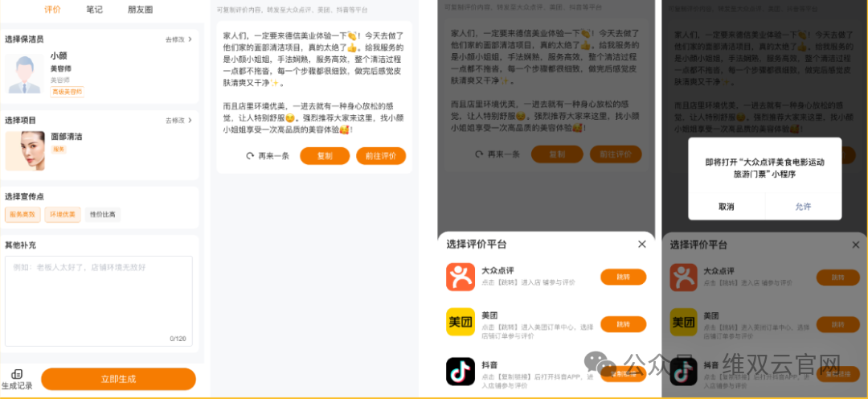Enable the 性价比高 selling point tag
The image size is (868, 399).
point(103,215)
